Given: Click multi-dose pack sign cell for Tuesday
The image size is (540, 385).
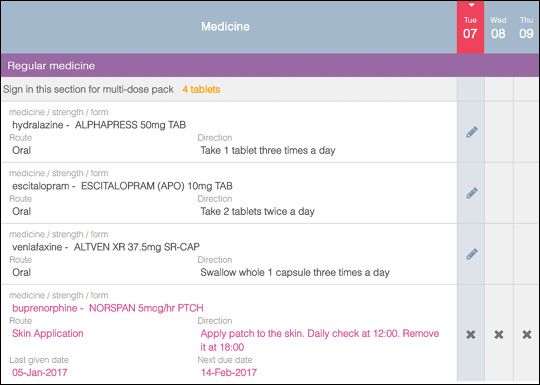Looking at the screenshot, I should point(470,89).
